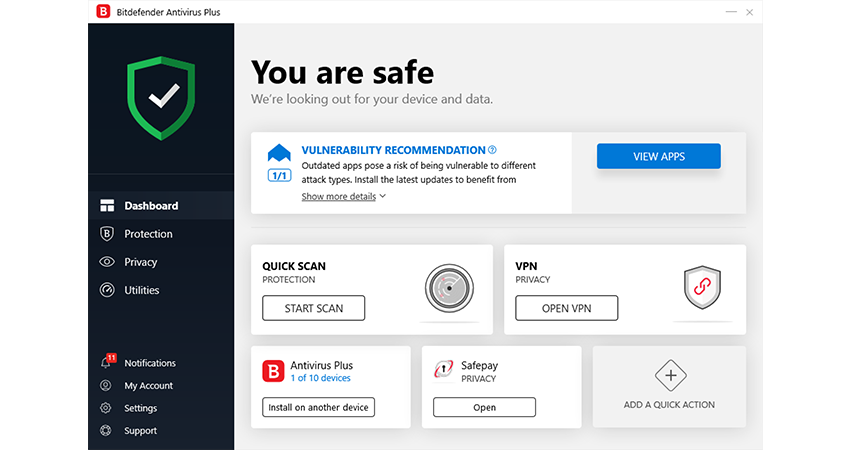
Task: Start a quick scan
Action: [x=313, y=308]
